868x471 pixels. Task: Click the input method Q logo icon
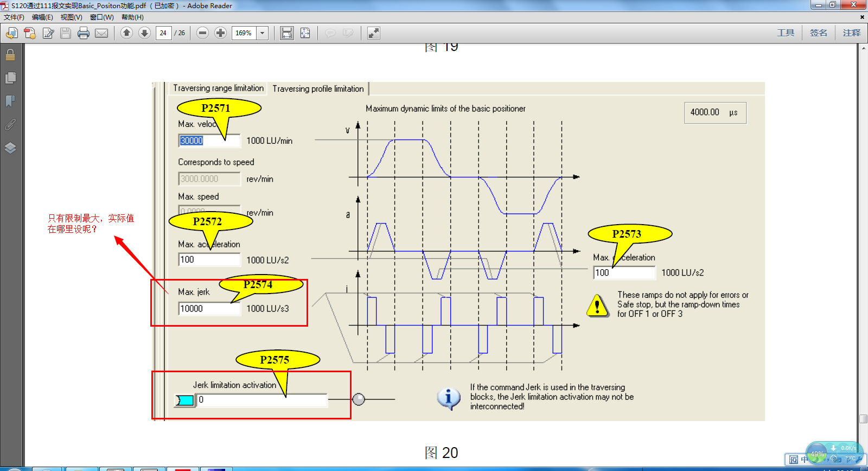(x=794, y=460)
